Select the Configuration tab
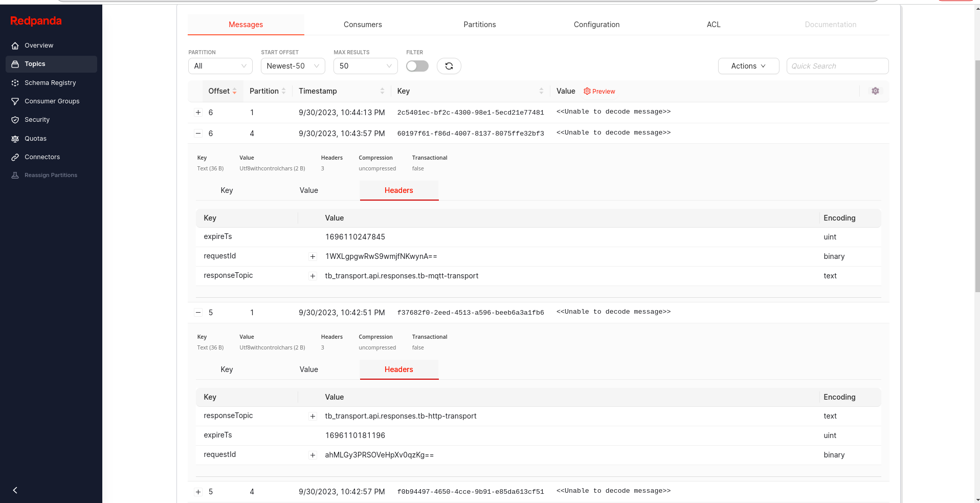The width and height of the screenshot is (980, 503). coord(596,24)
